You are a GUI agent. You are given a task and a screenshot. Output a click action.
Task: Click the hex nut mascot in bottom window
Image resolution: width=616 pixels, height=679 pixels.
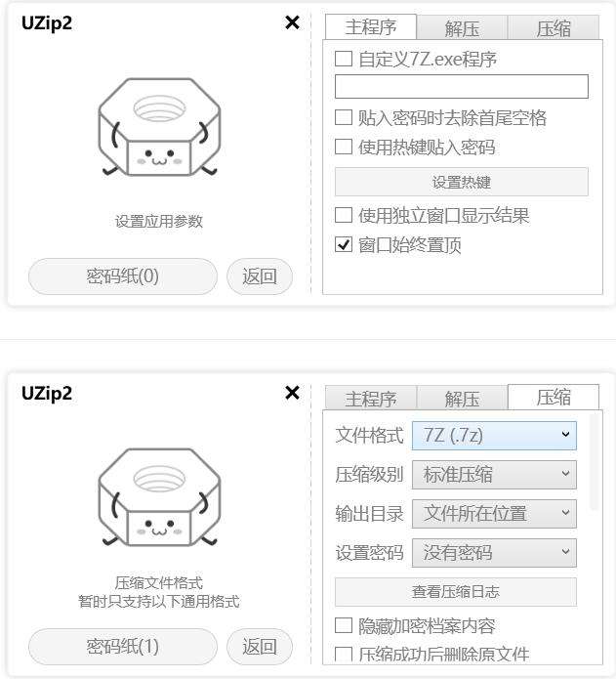(159, 497)
